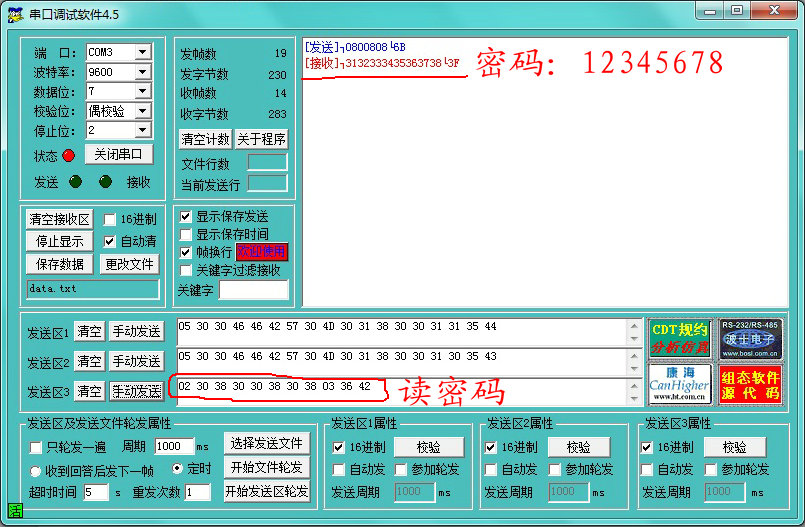Click 手动发送 for 发送区3
This screenshot has height=527, width=805.
pyautogui.click(x=136, y=391)
